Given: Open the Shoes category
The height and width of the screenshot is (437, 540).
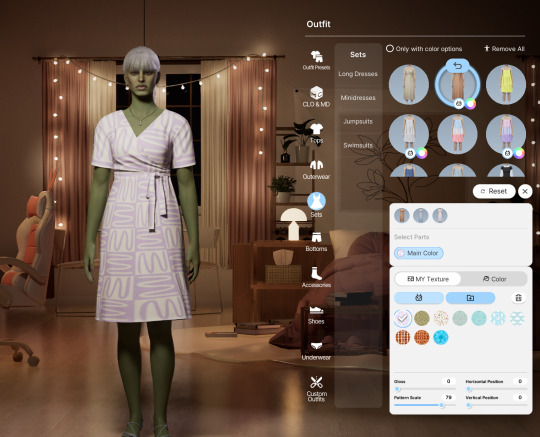Looking at the screenshot, I should [316, 315].
